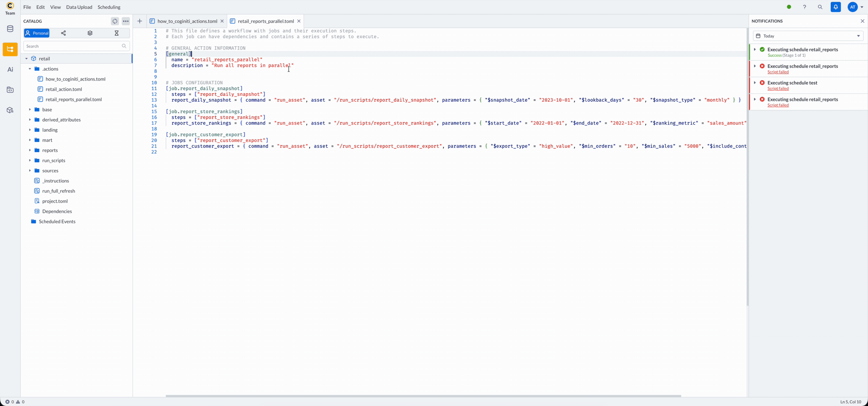Image resolution: width=868 pixels, height=406 pixels.
Task: Add a new editor tab
Action: coord(139,21)
